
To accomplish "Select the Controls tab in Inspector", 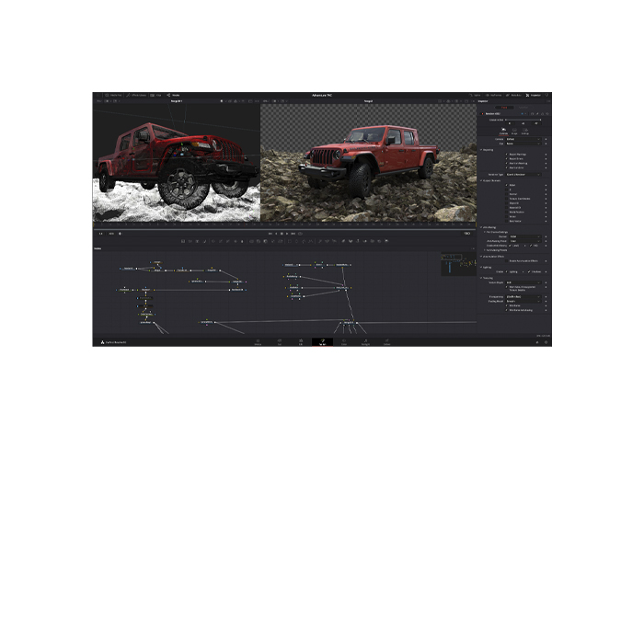I will (x=503, y=132).
